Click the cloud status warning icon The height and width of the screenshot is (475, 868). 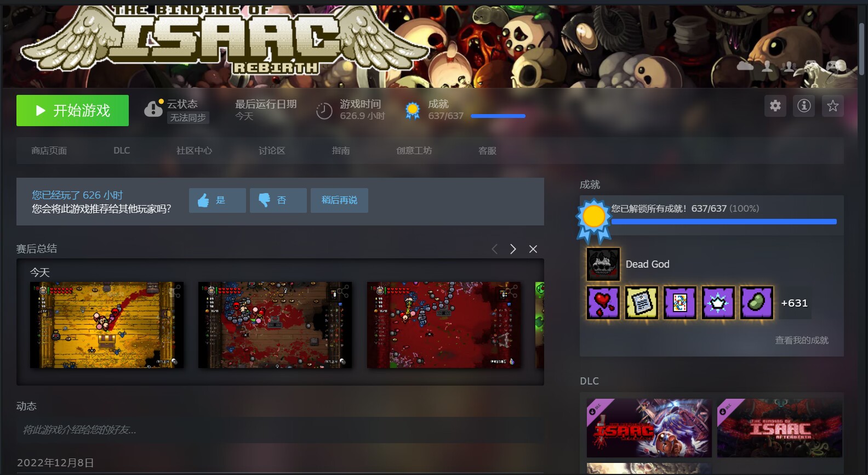tap(153, 109)
